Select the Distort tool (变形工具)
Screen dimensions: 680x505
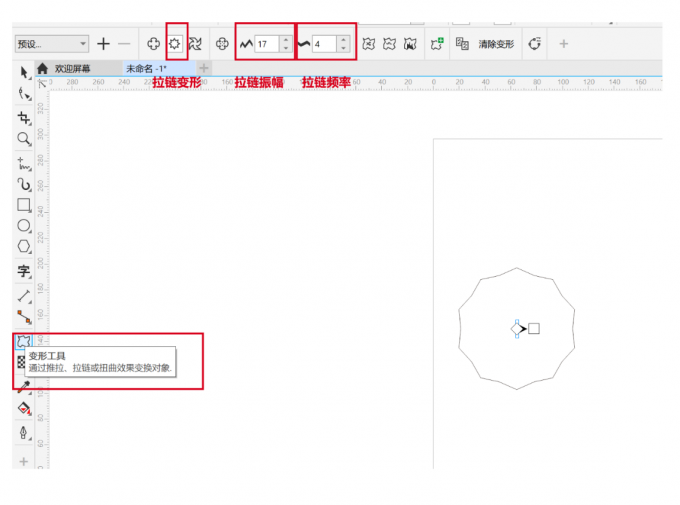23,342
